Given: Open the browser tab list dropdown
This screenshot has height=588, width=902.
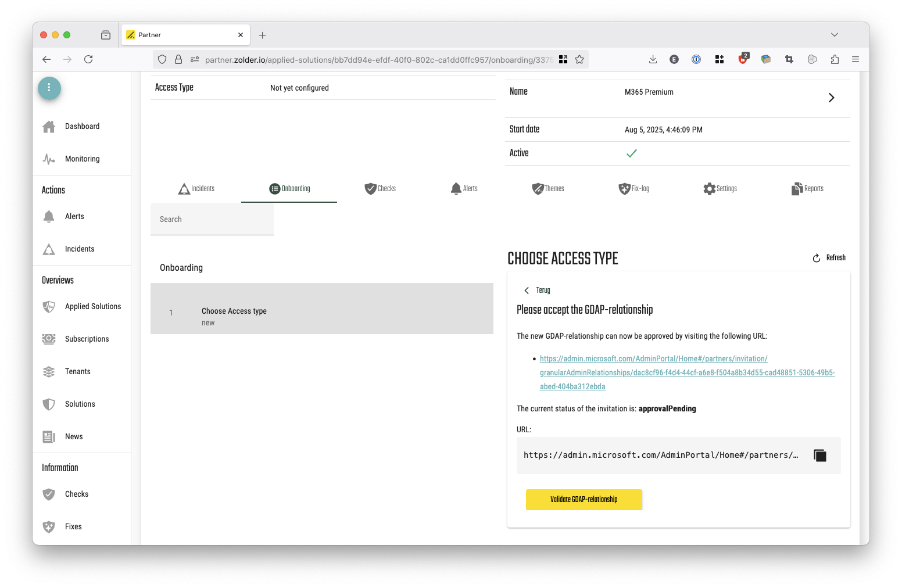Looking at the screenshot, I should click(x=835, y=35).
